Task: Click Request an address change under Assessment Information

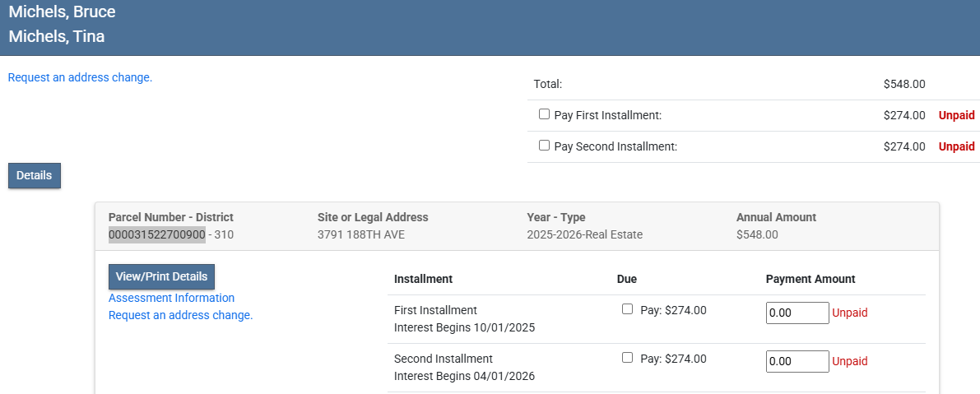Action: tap(180, 315)
